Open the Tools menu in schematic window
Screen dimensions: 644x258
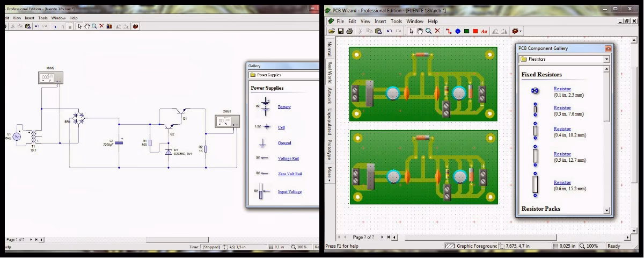(43, 18)
